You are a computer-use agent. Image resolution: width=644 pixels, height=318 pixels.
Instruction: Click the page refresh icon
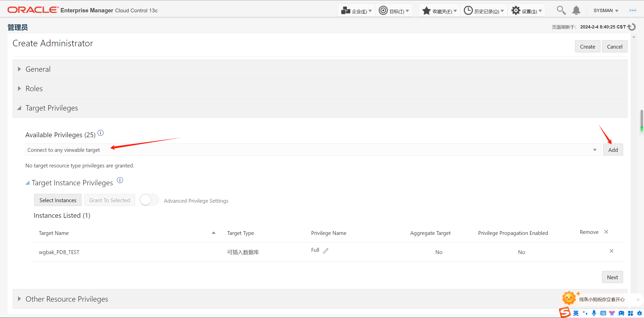point(632,27)
